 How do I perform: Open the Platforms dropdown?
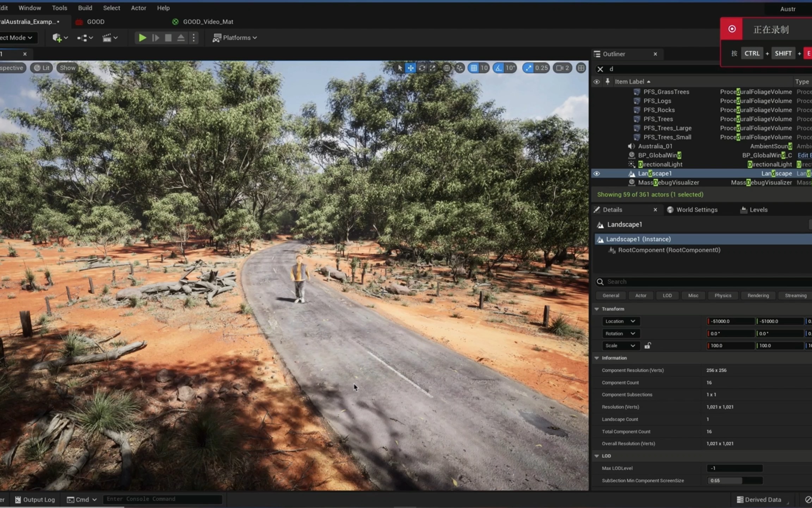click(x=235, y=38)
